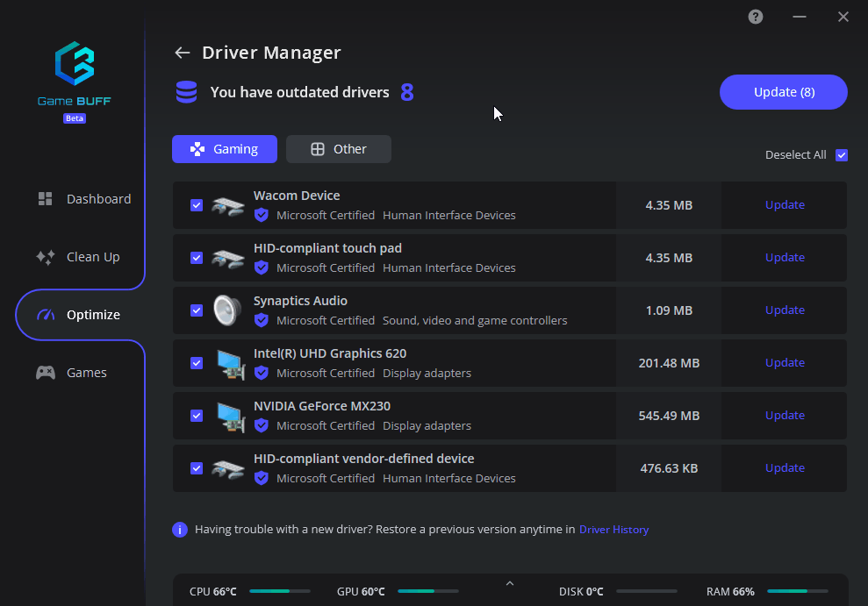Open help with the question mark icon
Viewport: 868px width, 606px height.
[755, 17]
